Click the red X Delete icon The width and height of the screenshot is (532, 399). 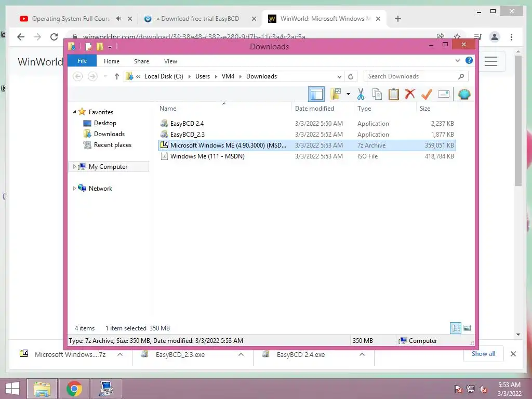410,94
